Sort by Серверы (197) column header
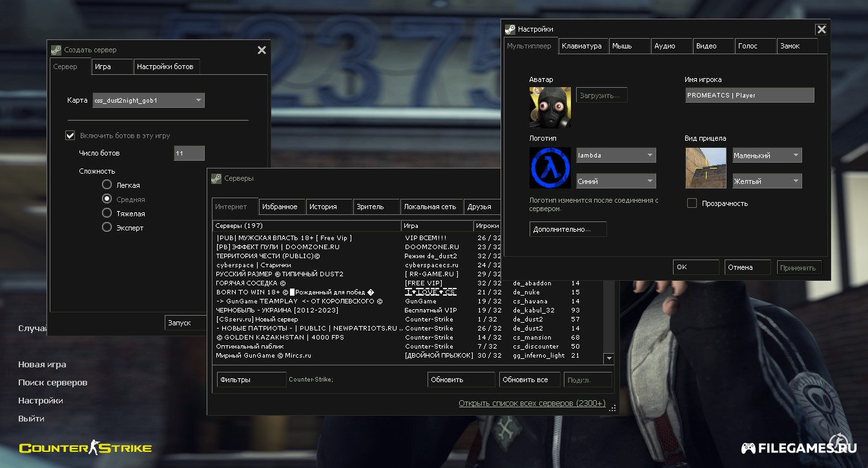Viewport: 868px width, 468px height. click(x=307, y=226)
